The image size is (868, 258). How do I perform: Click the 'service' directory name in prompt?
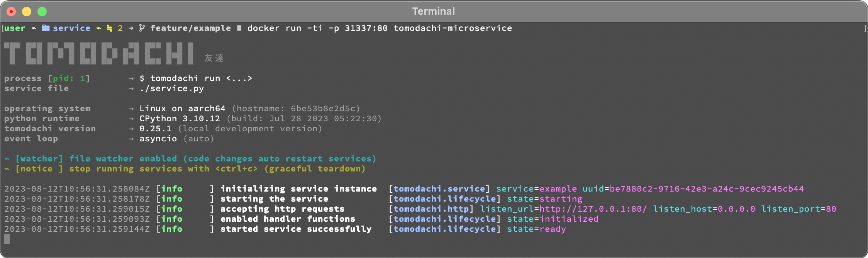click(71, 28)
